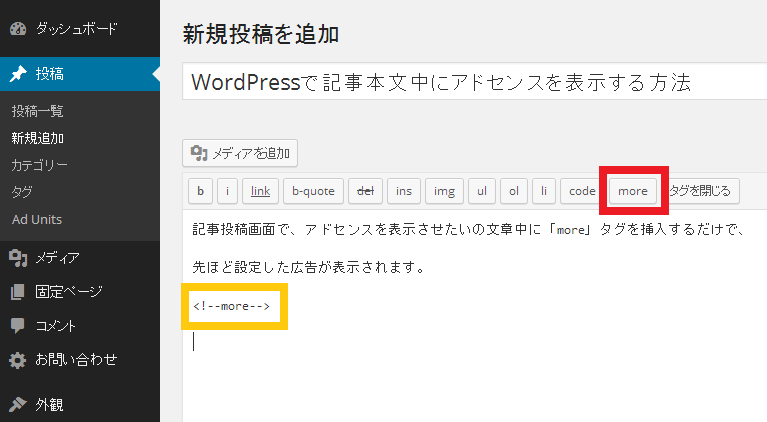The image size is (767, 422).
Task: Click the pages icon beside 固定ページ
Action: [x=18, y=292]
